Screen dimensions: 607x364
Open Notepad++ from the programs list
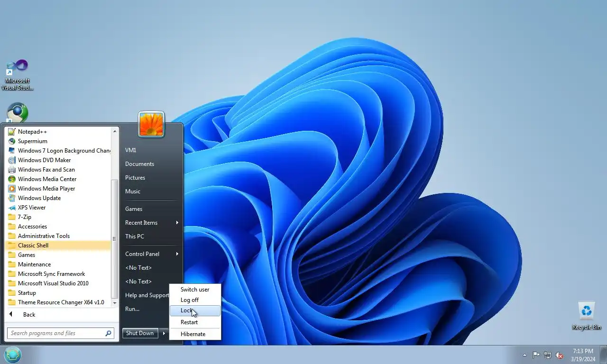point(58,131)
